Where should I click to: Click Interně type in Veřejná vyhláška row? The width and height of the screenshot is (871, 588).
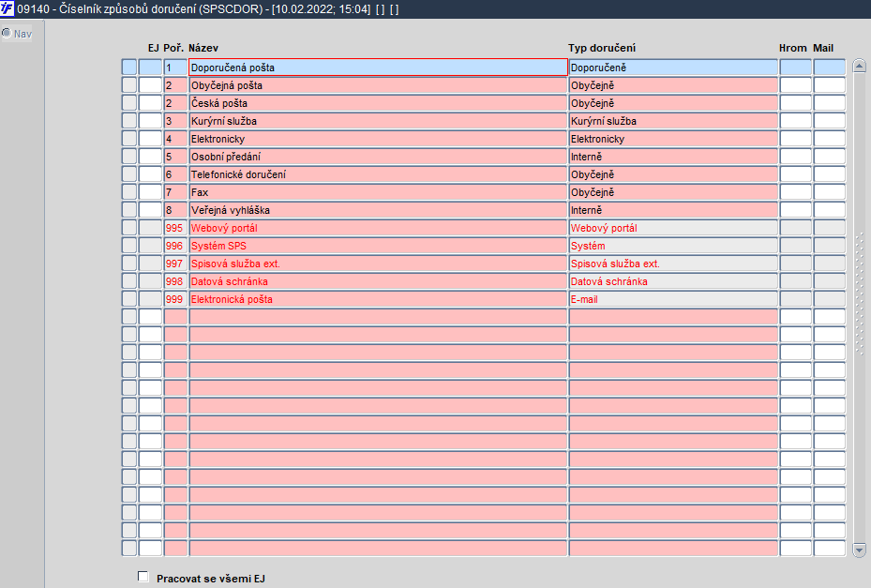click(x=673, y=209)
